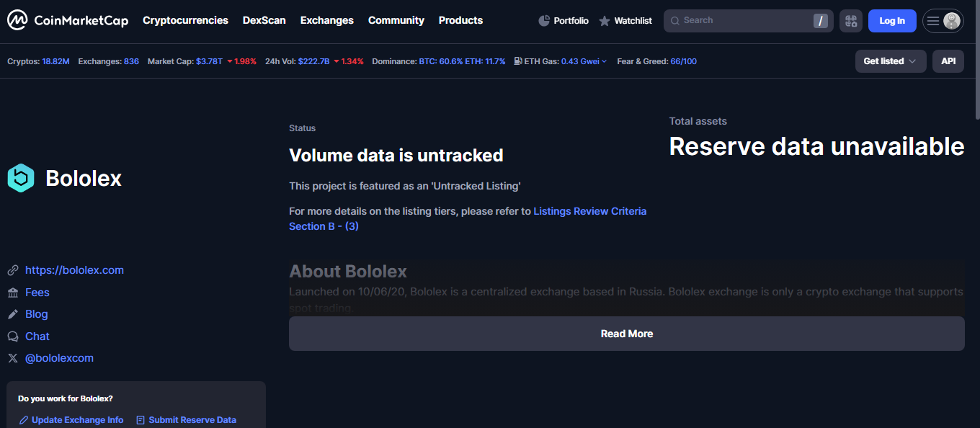980x428 pixels.
Task: Click the X logo beside @bololexcom
Action: 13,358
